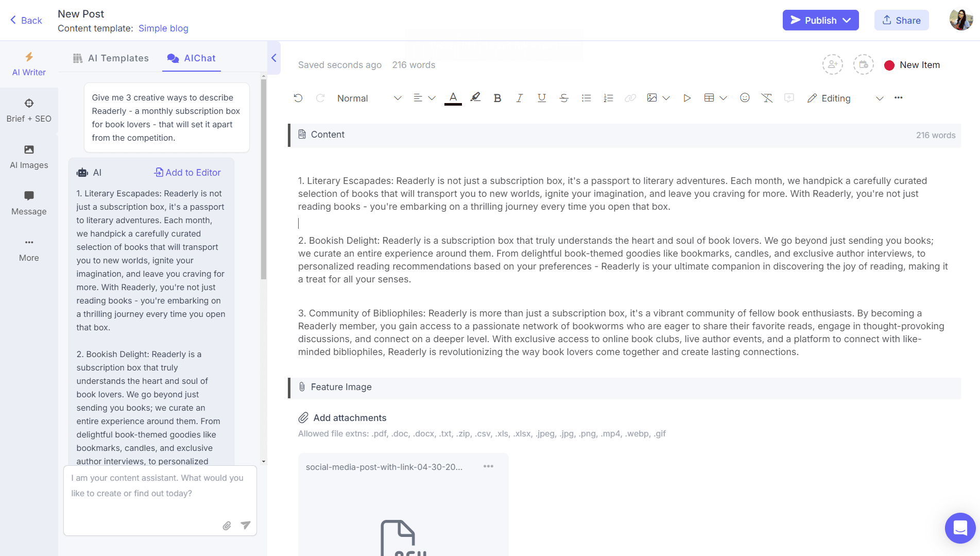Switch to the AI Templates tab

[x=111, y=58]
